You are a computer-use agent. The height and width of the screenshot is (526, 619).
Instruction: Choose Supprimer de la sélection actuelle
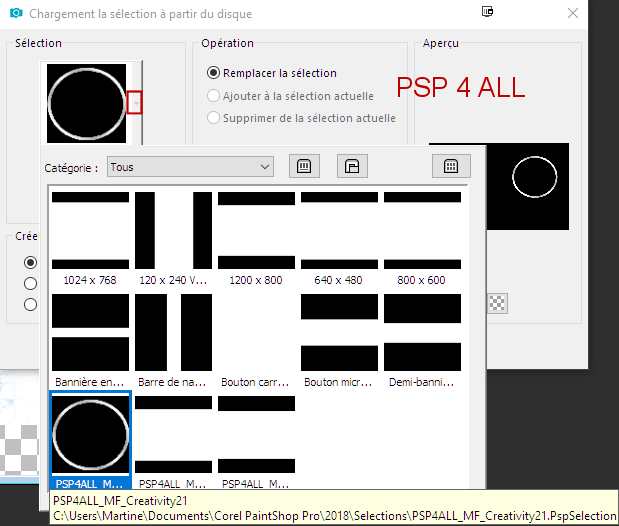[x=213, y=118]
